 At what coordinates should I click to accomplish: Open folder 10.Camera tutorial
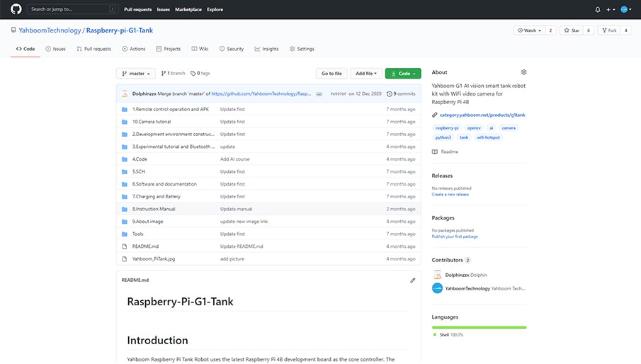pos(152,122)
